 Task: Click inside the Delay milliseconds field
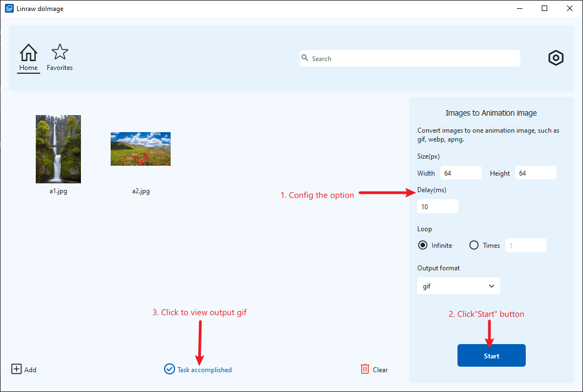[438, 206]
